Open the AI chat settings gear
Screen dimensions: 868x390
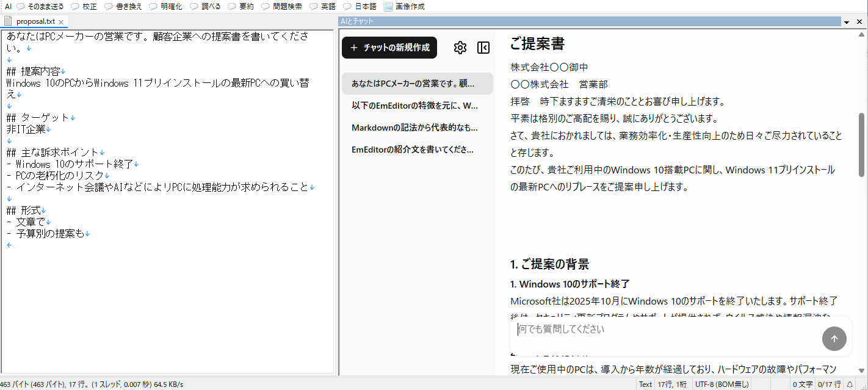tap(460, 48)
